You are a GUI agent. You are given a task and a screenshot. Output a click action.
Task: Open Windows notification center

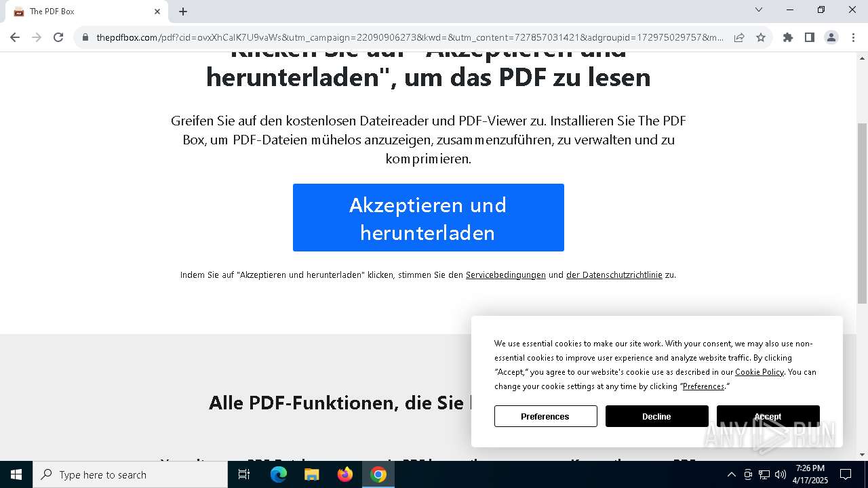click(x=846, y=474)
